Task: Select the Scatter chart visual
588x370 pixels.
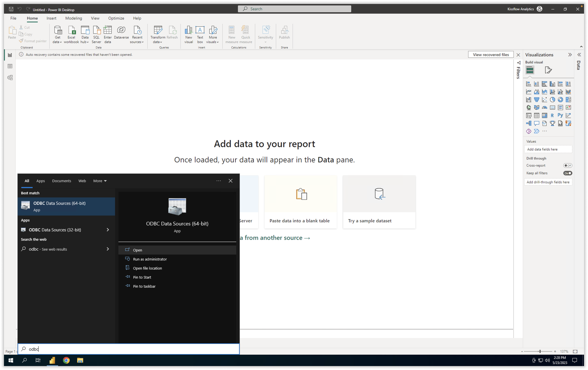Action: [x=544, y=100]
